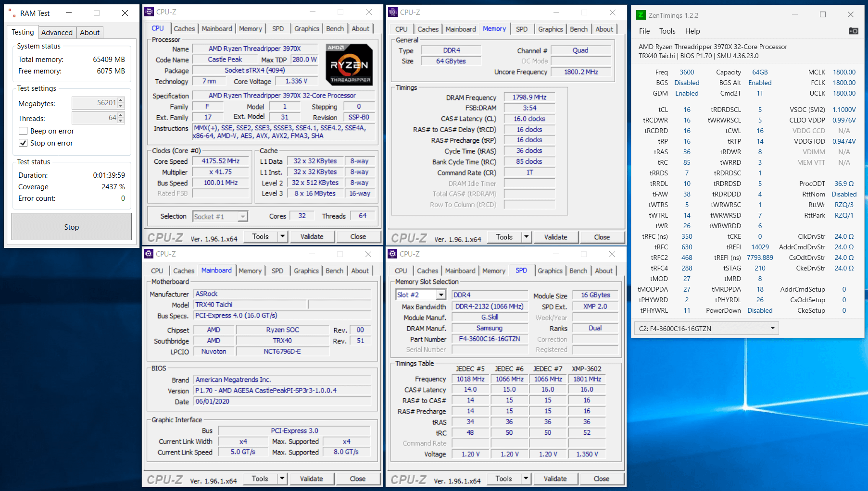This screenshot has width=868, height=491.
Task: Click the DRAM Frequency value 1798.9 MHz
Action: point(529,97)
